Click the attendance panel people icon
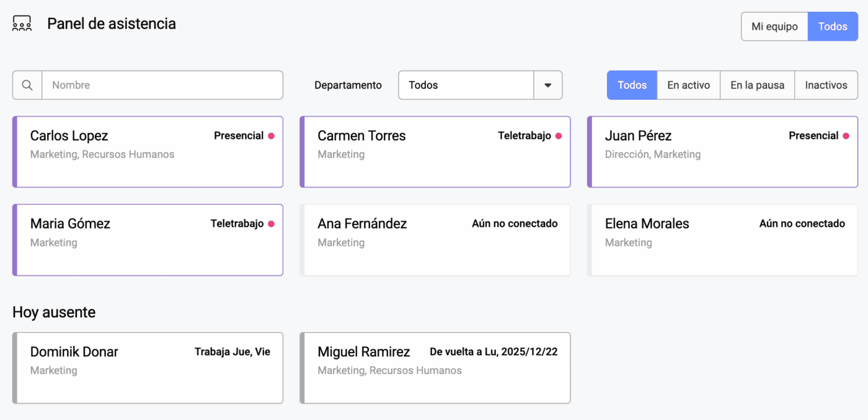The width and height of the screenshot is (868, 420). [x=22, y=24]
